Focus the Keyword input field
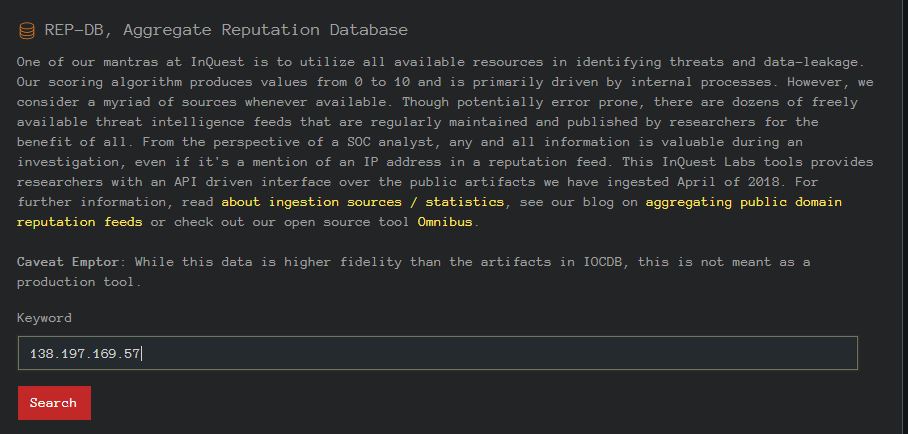Screen dimensions: 908x434 [437, 353]
